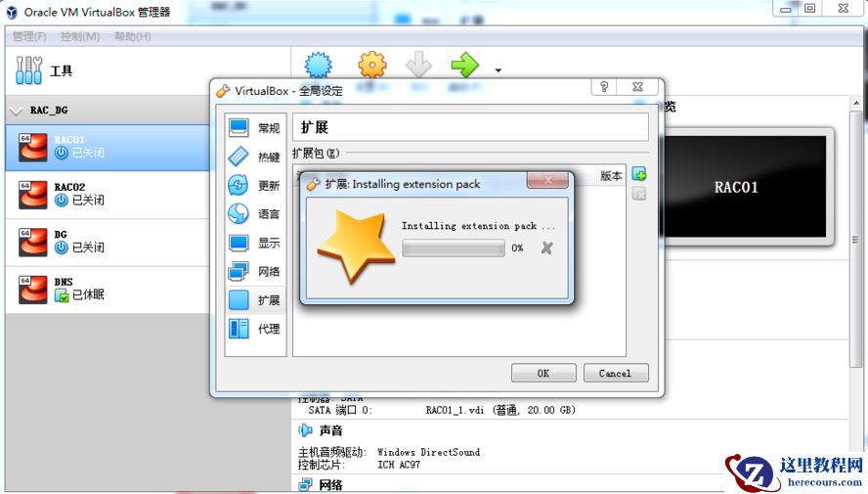Click the ICH AC97 controller text
The height and width of the screenshot is (494, 868).
[399, 465]
